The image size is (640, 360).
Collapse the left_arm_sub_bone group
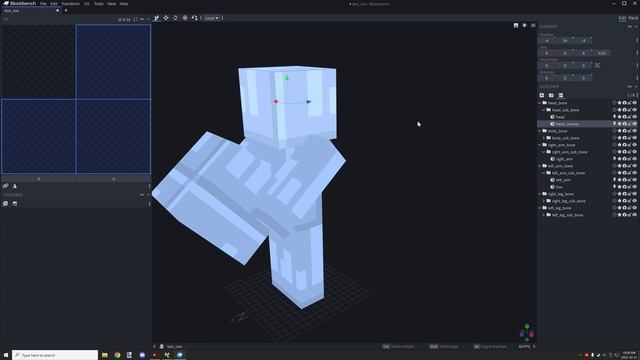click(x=544, y=173)
